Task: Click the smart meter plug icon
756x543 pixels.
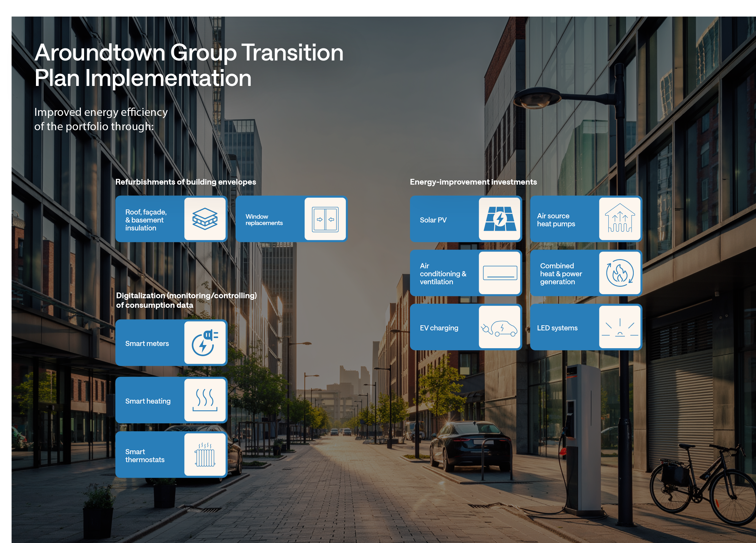Action: 205,343
